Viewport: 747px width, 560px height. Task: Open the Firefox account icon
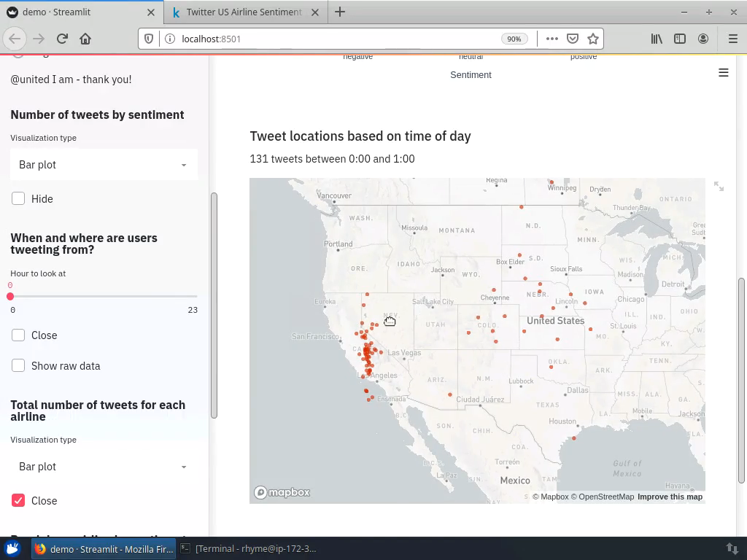(x=703, y=39)
